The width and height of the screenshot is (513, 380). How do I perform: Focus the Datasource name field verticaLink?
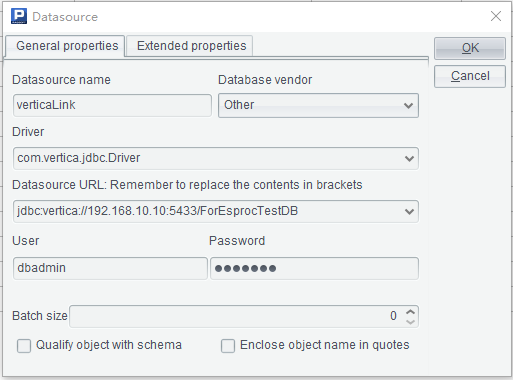point(112,105)
